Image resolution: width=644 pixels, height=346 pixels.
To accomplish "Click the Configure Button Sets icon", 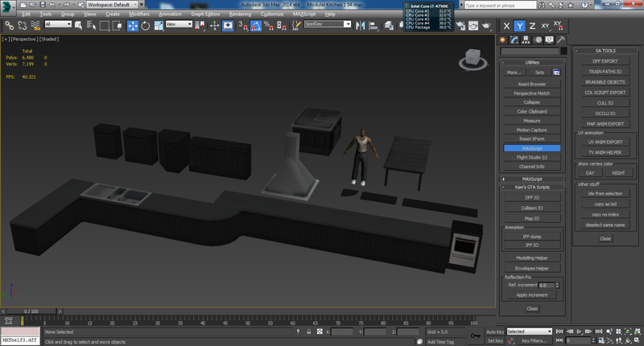I will 555,72.
